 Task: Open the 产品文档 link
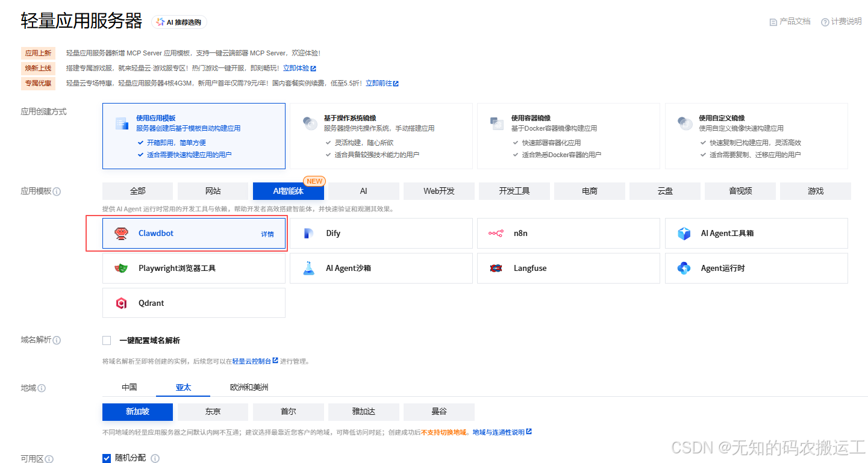tap(790, 22)
